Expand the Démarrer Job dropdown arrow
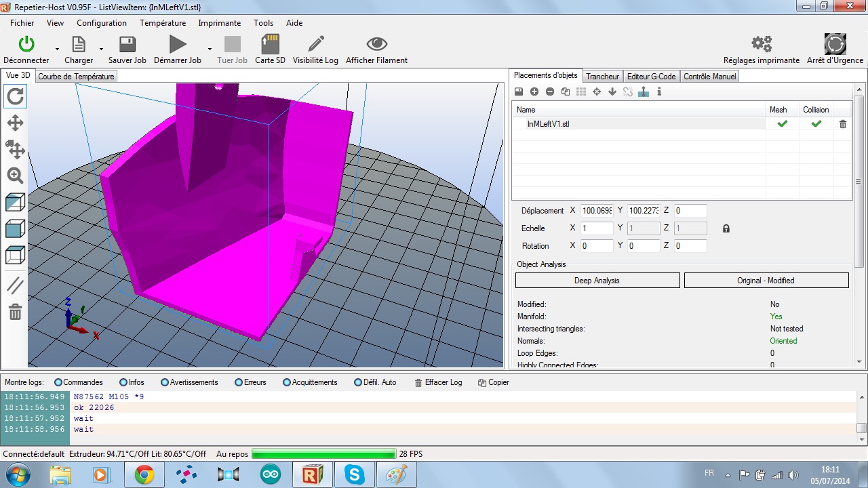Viewport: 868px width, 488px height. [210, 49]
